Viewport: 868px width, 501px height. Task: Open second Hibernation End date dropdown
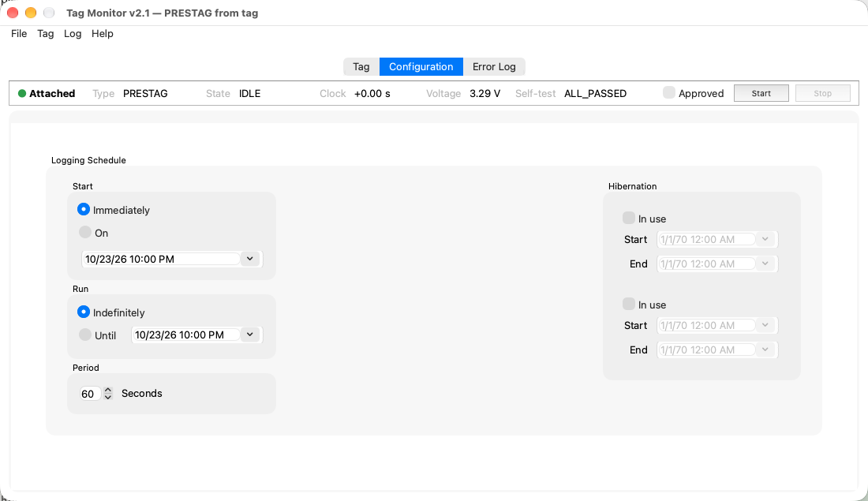click(765, 350)
